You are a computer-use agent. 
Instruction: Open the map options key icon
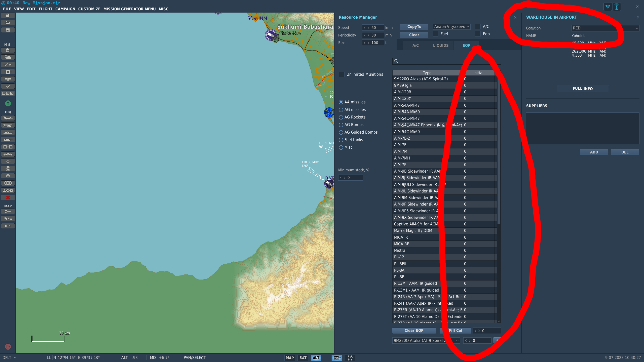click(8, 211)
